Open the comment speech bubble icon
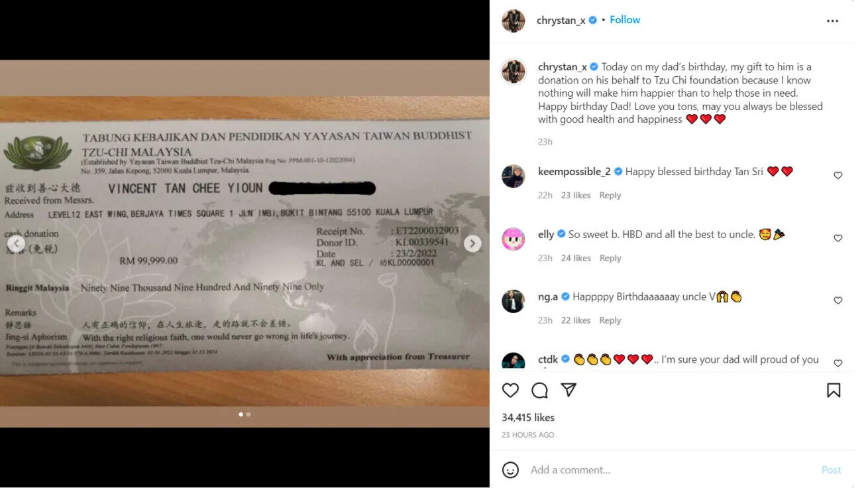868x490 pixels. pos(539,391)
